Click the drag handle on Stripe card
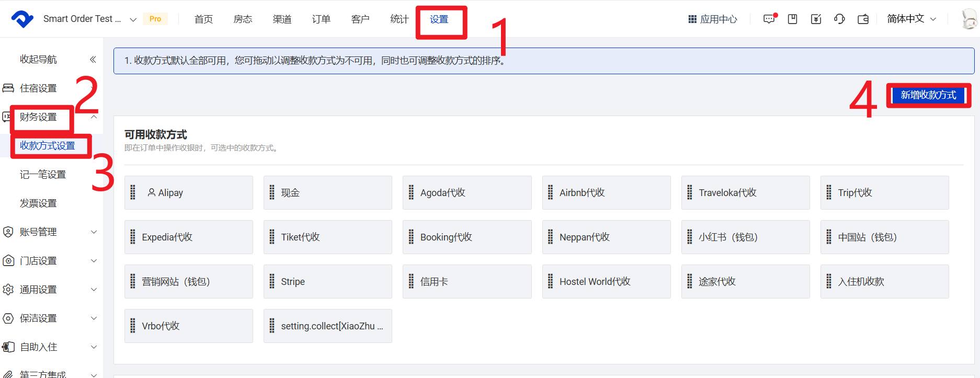This screenshot has height=378, width=980. (x=272, y=281)
